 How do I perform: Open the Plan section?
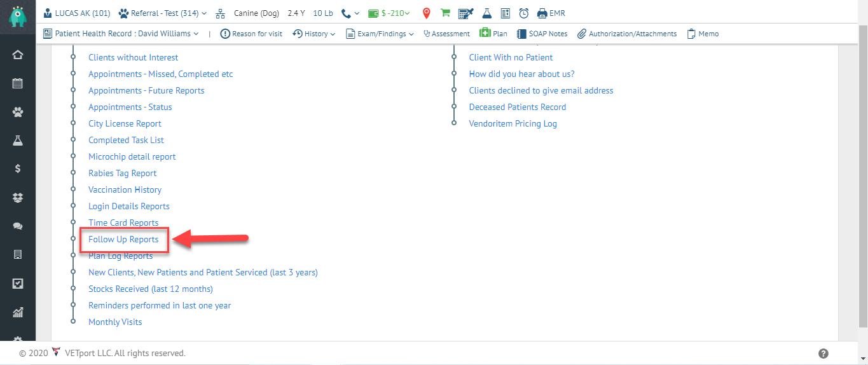click(x=493, y=34)
